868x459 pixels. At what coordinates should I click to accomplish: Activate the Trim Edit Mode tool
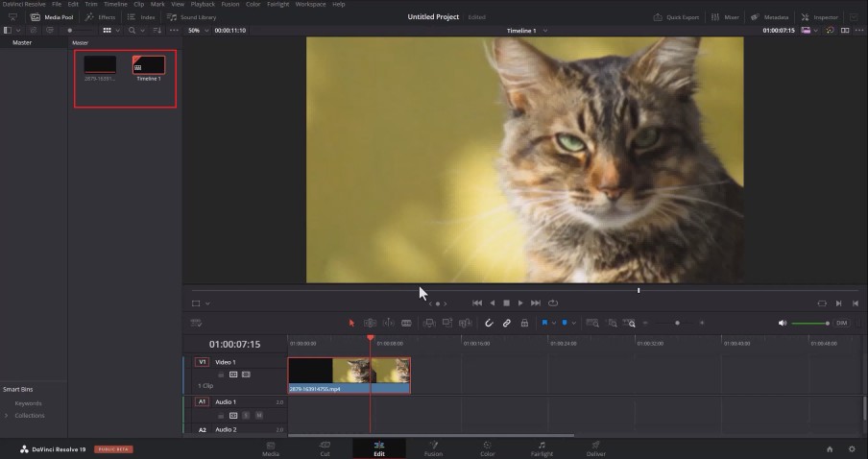[x=370, y=323]
